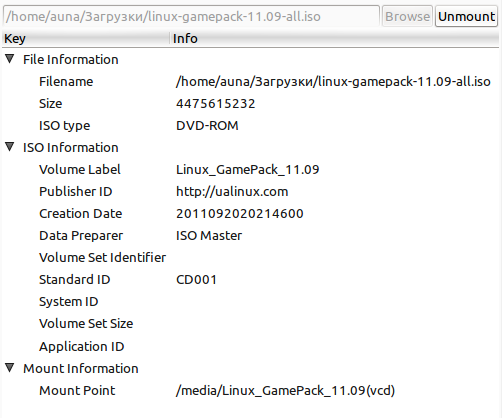This screenshot has height=418, width=502.
Task: Click the creation date value 2011092020214600
Action: tap(240, 214)
